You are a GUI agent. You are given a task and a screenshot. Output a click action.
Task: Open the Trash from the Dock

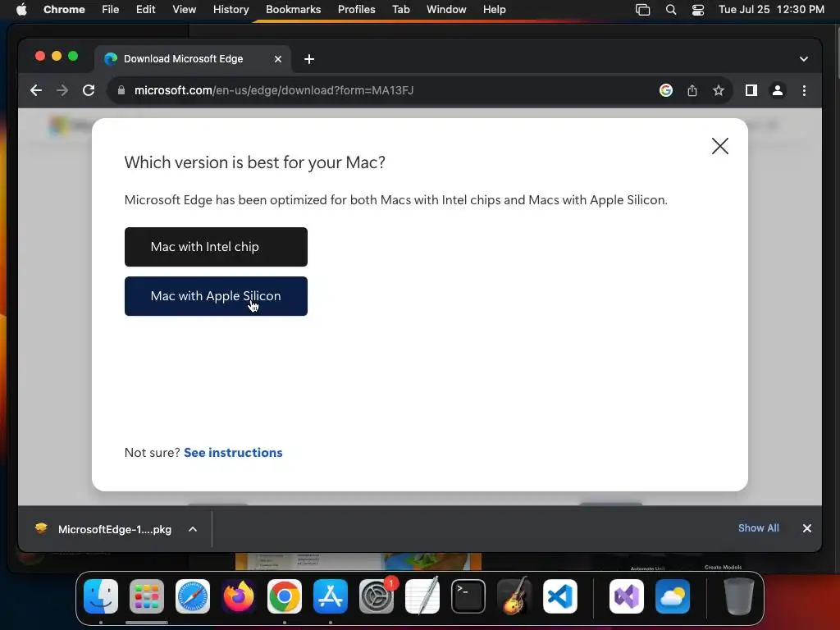pos(738,596)
